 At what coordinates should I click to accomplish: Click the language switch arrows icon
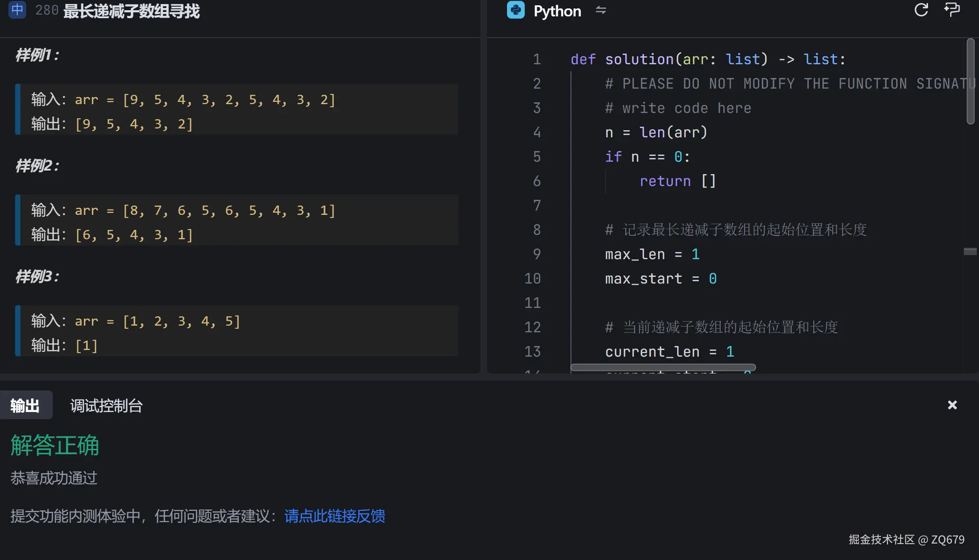click(601, 10)
